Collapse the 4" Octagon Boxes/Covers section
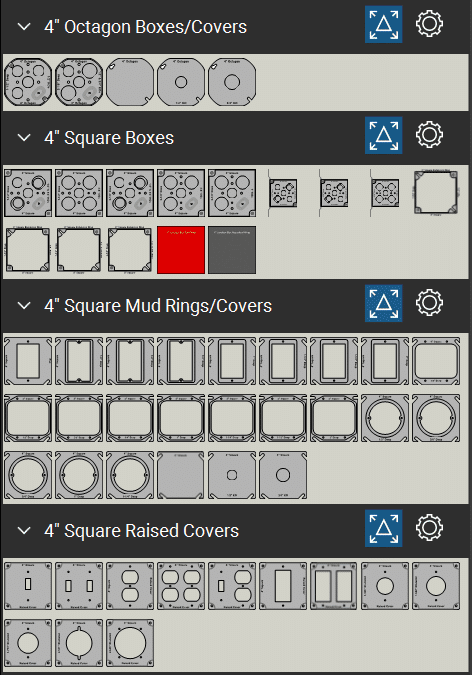The width and height of the screenshot is (472, 675). coord(24,27)
